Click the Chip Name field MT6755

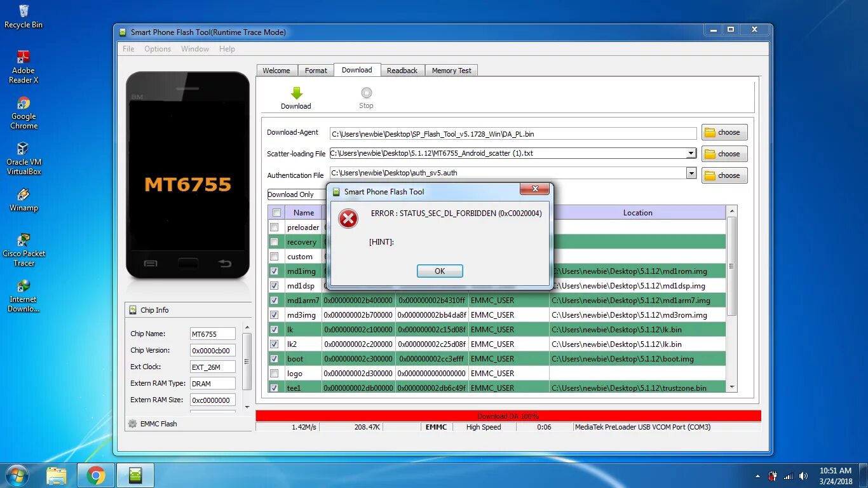click(213, 334)
